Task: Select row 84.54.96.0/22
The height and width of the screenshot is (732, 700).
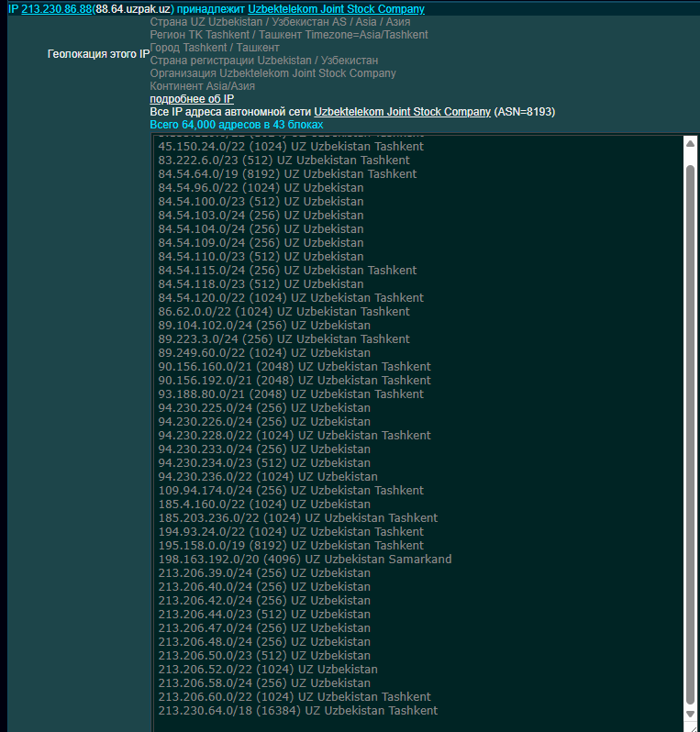Action: tap(261, 188)
